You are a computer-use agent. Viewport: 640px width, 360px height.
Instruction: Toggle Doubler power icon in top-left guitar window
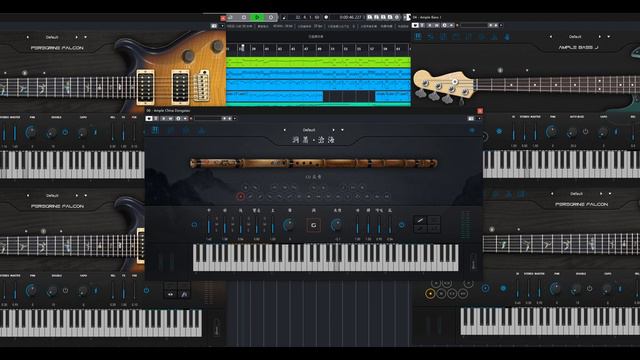[65, 132]
